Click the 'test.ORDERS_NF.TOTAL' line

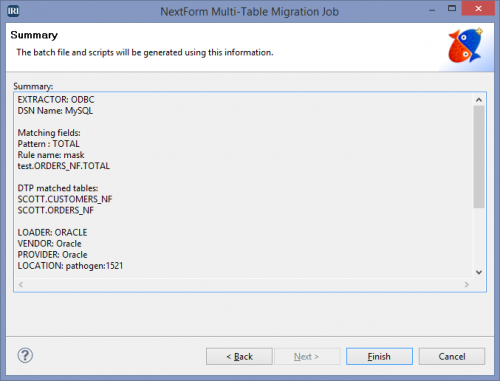click(64, 166)
